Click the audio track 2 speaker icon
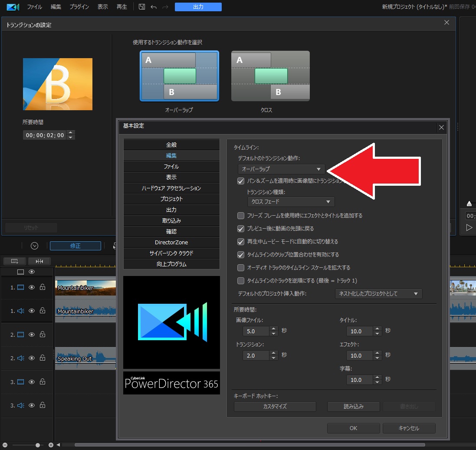The image size is (476, 450). coord(21,358)
